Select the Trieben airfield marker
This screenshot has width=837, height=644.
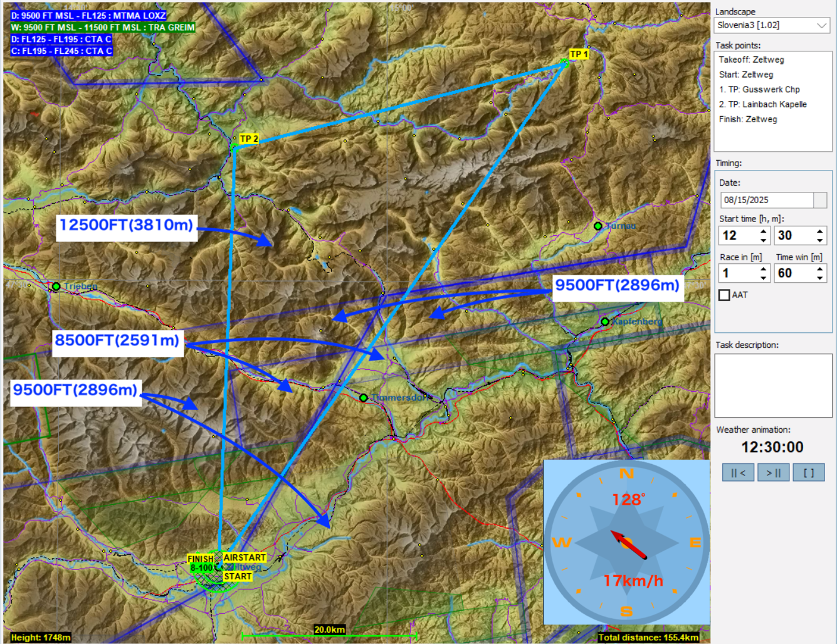click(56, 287)
